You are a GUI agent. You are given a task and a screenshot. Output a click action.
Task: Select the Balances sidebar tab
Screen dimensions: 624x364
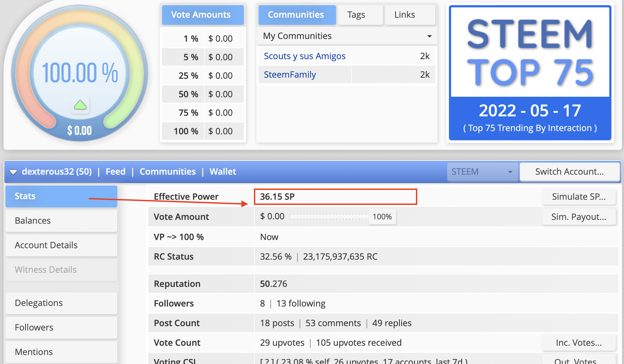[x=61, y=221]
